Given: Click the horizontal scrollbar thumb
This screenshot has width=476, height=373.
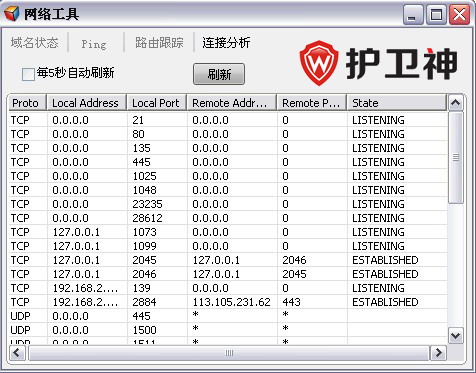Looking at the screenshot, I should coord(229,353).
